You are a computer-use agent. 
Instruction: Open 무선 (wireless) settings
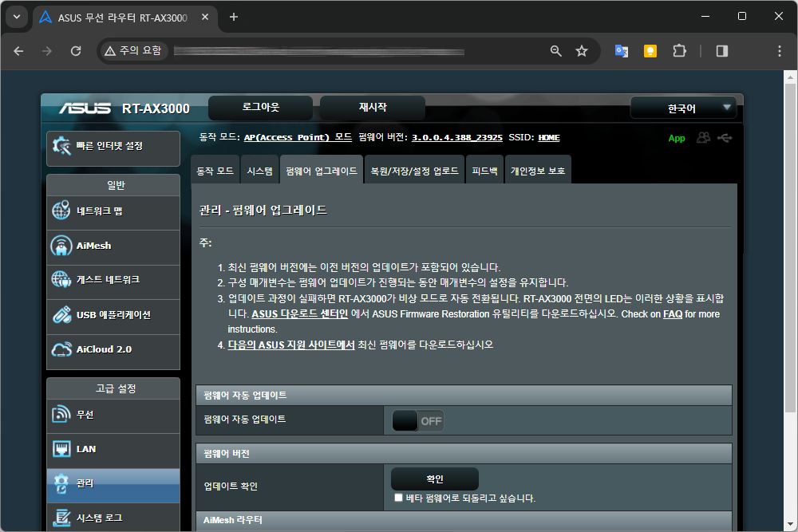(x=113, y=415)
